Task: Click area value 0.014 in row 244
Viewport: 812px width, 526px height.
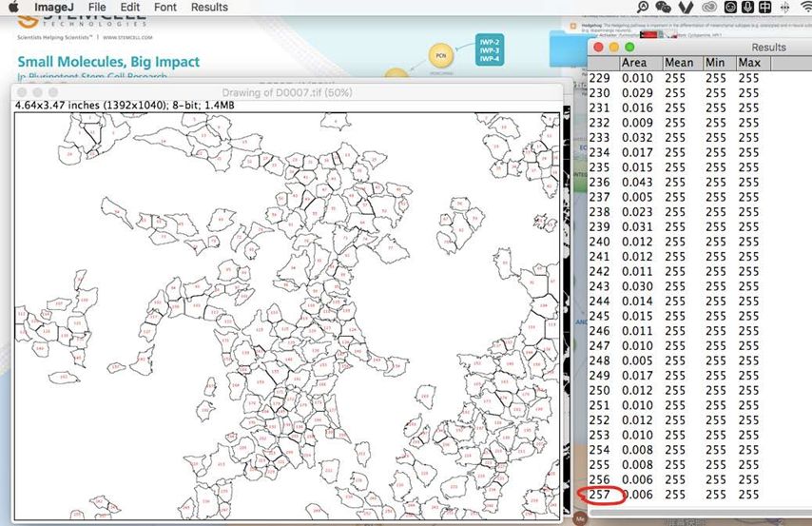Action: pos(637,302)
